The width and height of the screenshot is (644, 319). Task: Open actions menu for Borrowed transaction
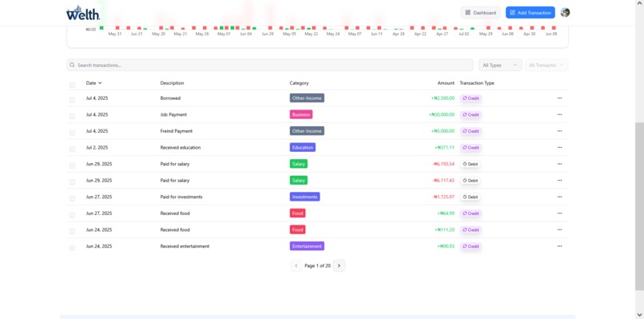coord(559,98)
